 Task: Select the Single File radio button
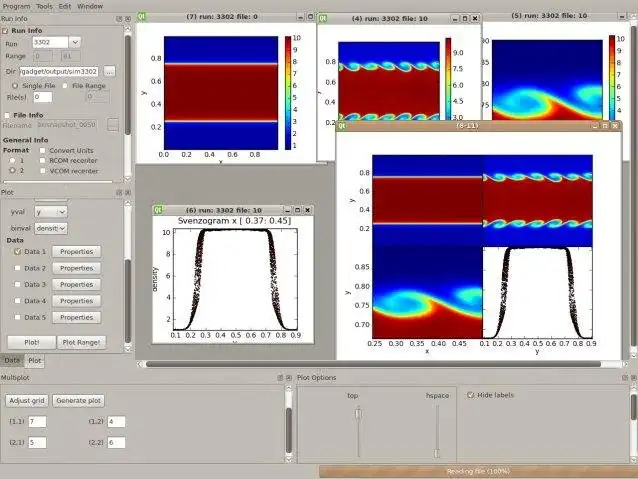coord(15,86)
